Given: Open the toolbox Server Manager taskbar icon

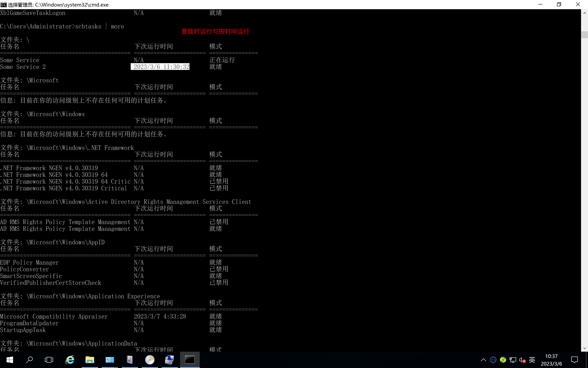Looking at the screenshot, I should click(x=170, y=360).
